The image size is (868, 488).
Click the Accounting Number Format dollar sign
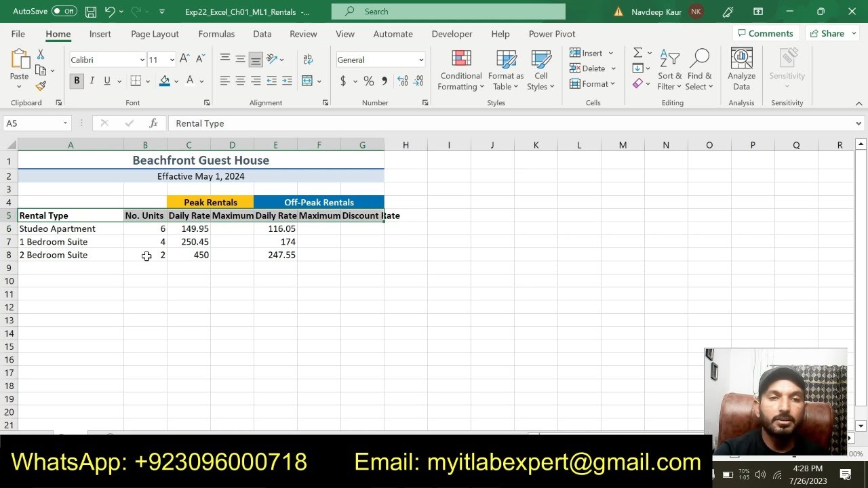point(343,81)
